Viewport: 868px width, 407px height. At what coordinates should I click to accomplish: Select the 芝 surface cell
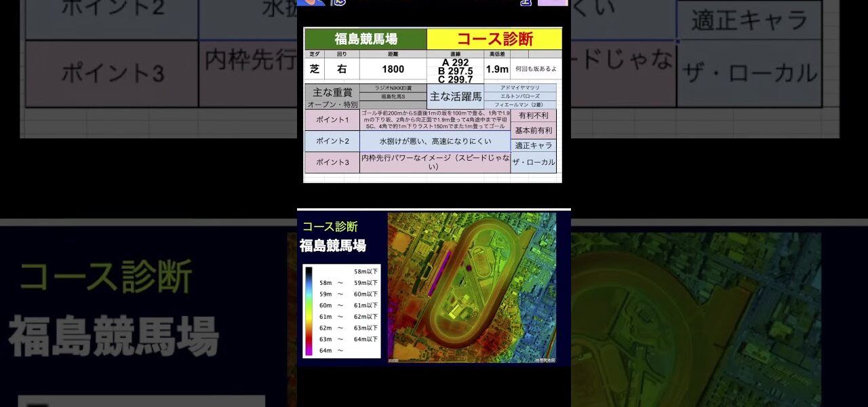pyautogui.click(x=315, y=69)
